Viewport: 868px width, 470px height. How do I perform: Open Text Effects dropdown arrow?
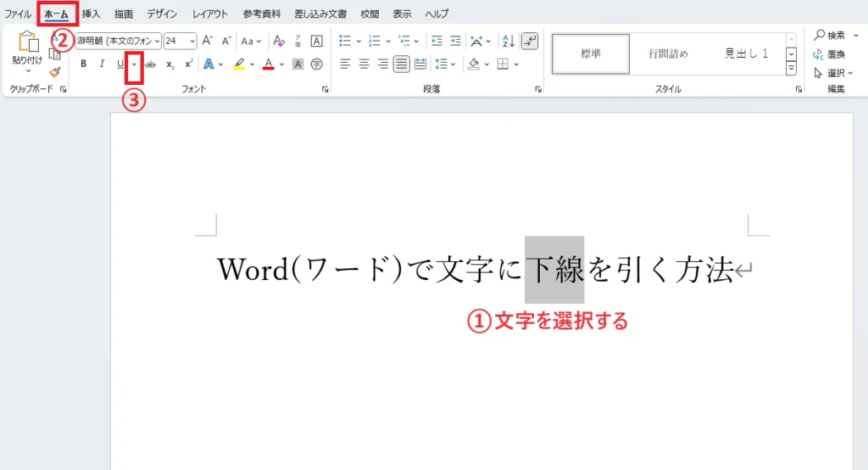(220, 64)
